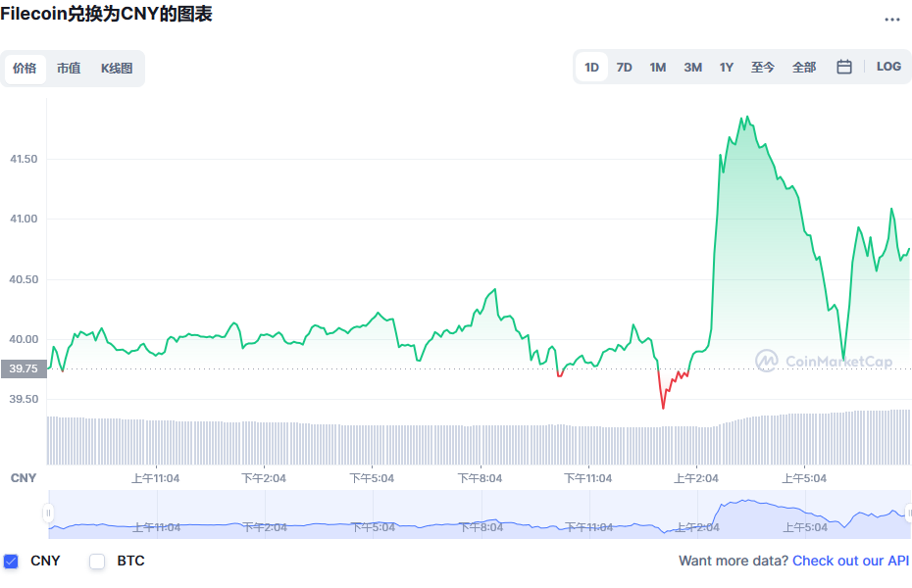The width and height of the screenshot is (912, 588).
Task: Select the 1D time range
Action: (x=591, y=68)
